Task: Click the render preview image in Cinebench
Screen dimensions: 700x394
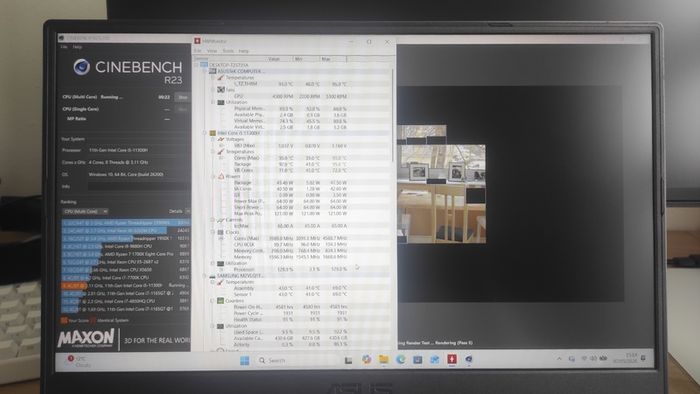Action: (x=441, y=184)
